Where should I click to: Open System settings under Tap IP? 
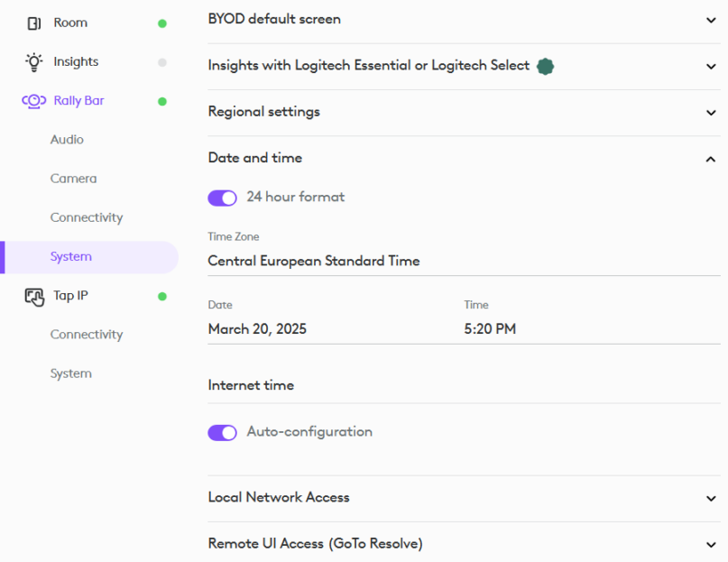pyautogui.click(x=71, y=373)
